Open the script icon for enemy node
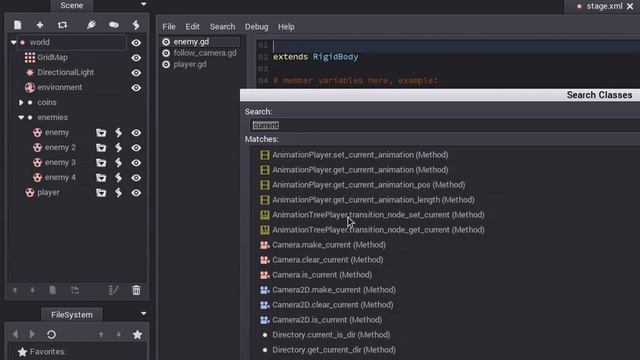The height and width of the screenshot is (360, 640). point(118,133)
